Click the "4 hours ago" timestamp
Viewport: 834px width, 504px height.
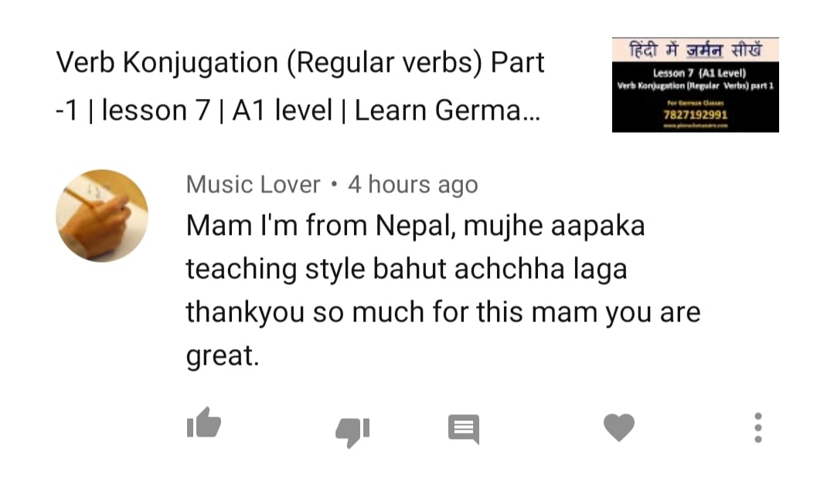pyautogui.click(x=413, y=185)
